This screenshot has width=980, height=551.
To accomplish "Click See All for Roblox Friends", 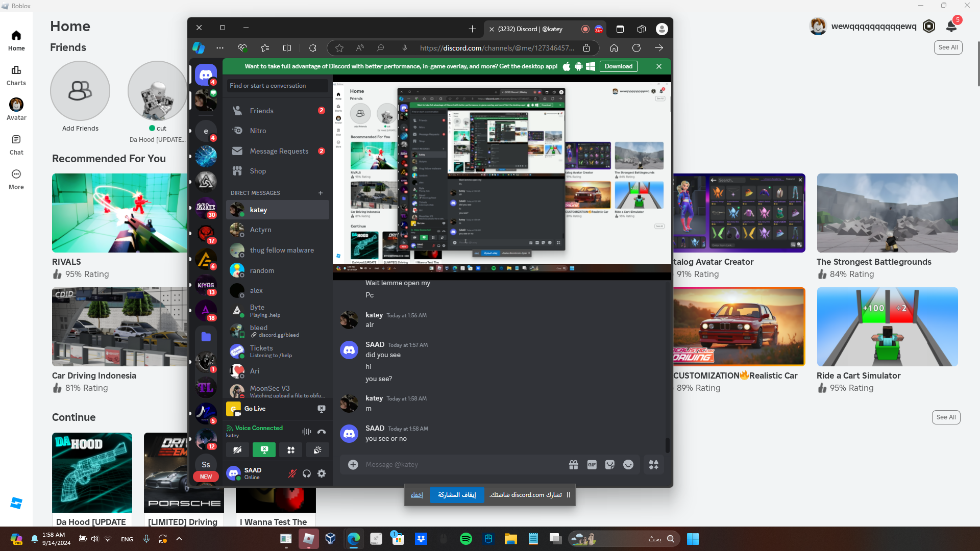I will (948, 47).
